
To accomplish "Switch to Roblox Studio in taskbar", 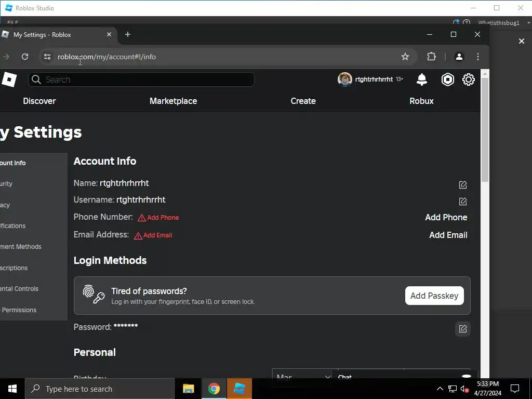I will (240, 389).
